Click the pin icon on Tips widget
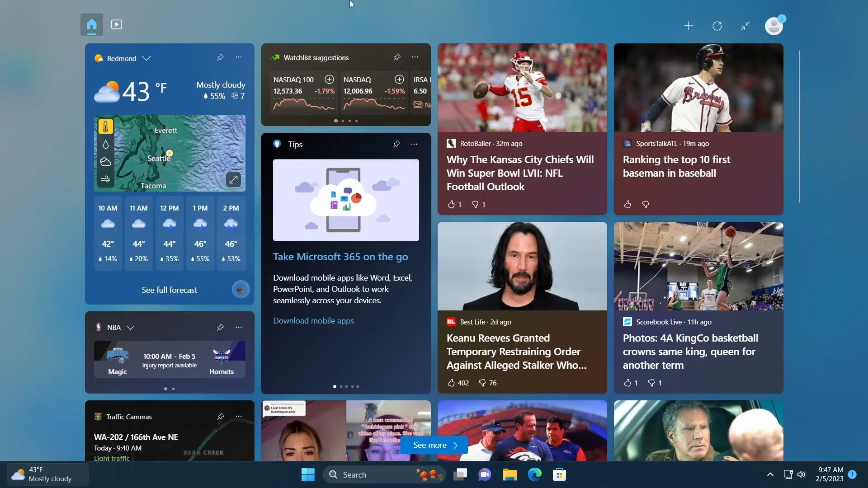 [395, 144]
